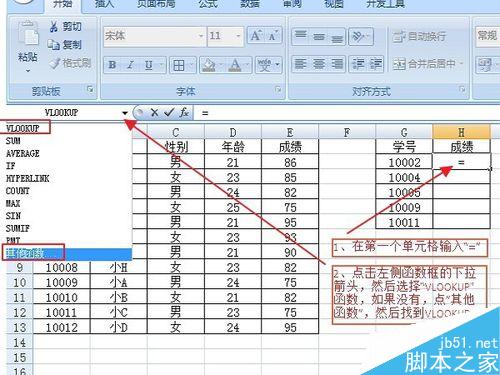Toggle bold formatting

point(112,65)
